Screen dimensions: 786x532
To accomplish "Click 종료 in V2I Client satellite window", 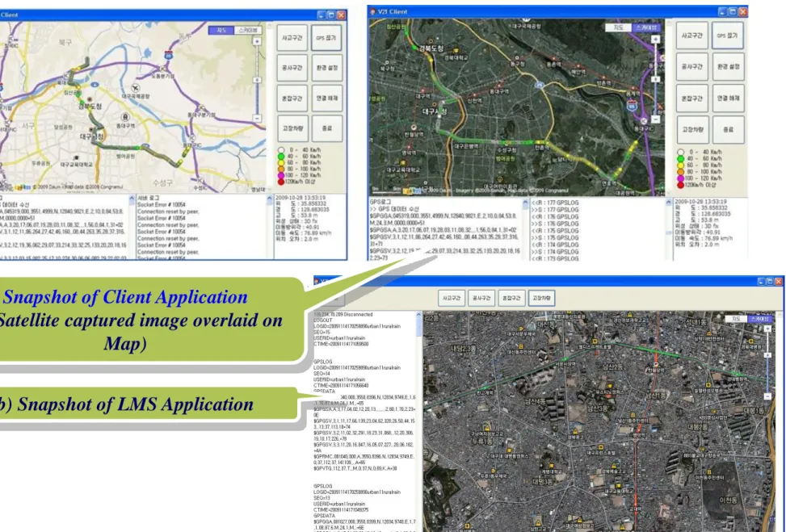I will coord(727,129).
